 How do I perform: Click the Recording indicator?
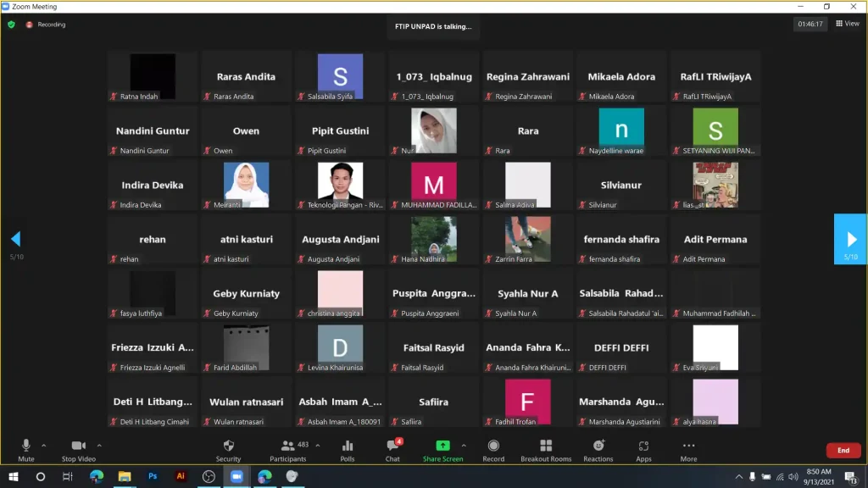point(46,25)
